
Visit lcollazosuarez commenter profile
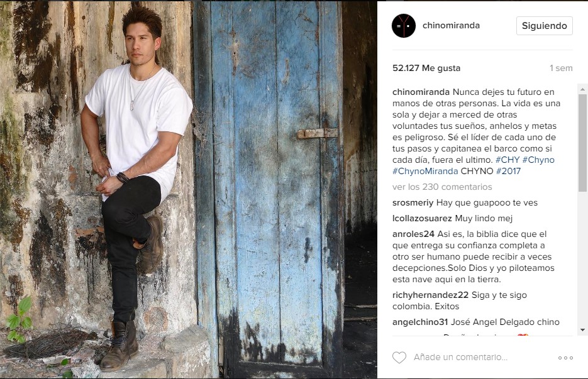pyautogui.click(x=422, y=218)
